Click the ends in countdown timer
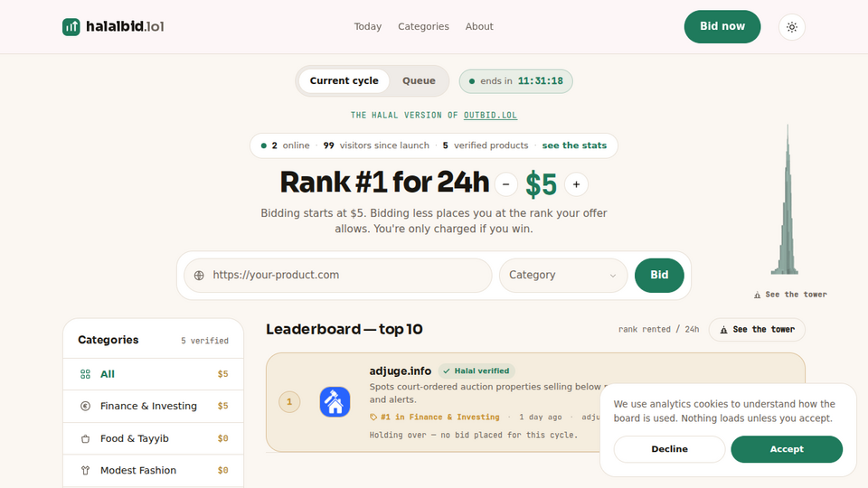Screen dimensions: 868x488 (x=516, y=81)
